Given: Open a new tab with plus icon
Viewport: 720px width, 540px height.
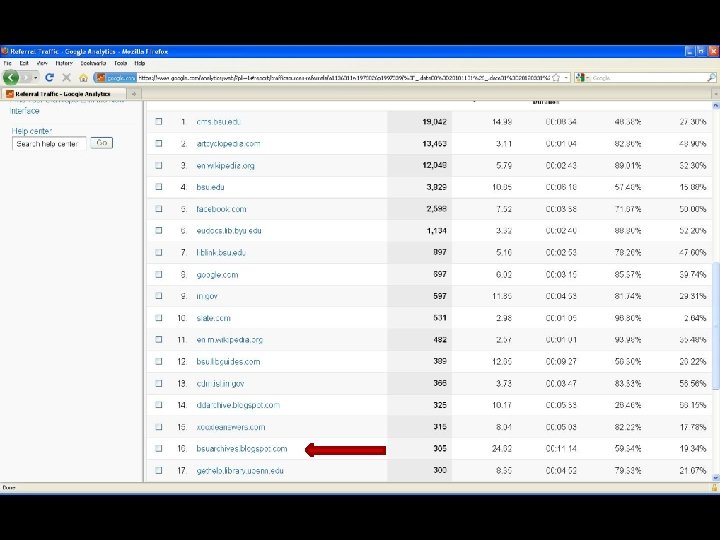Looking at the screenshot, I should point(134,94).
